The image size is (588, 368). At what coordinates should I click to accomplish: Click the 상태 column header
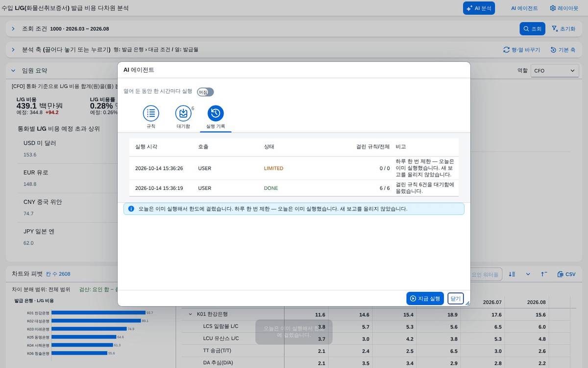coord(269,147)
